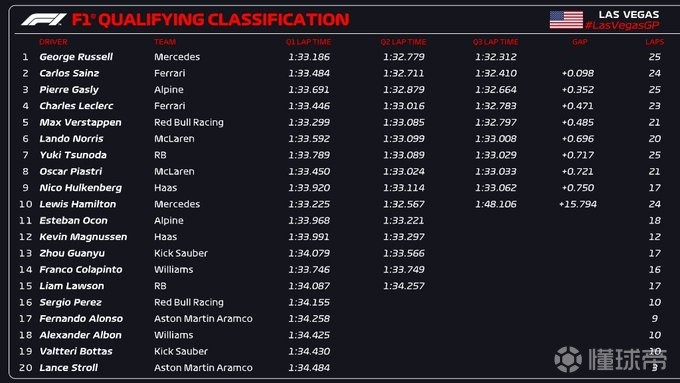Click Lewis Hamilton's Q3 time 1:48.106
Viewport: 680px width, 383px height.
(496, 204)
